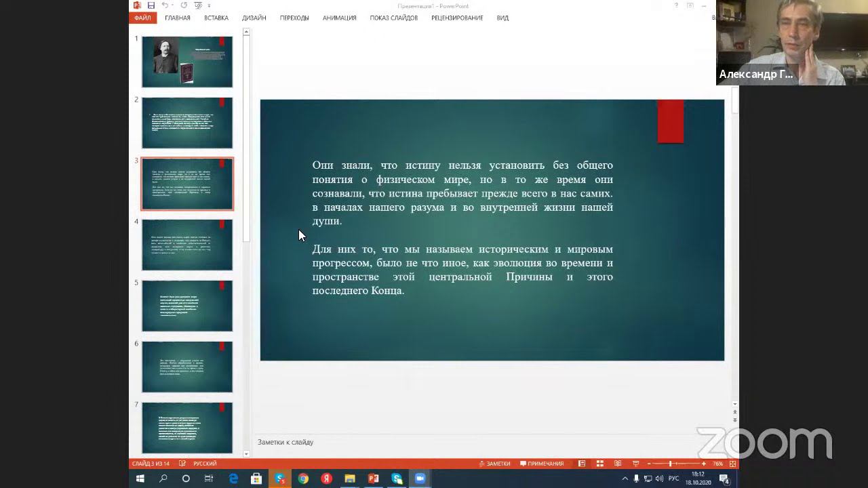
Task: Open the Переходы ribbon tab
Action: pos(294,18)
